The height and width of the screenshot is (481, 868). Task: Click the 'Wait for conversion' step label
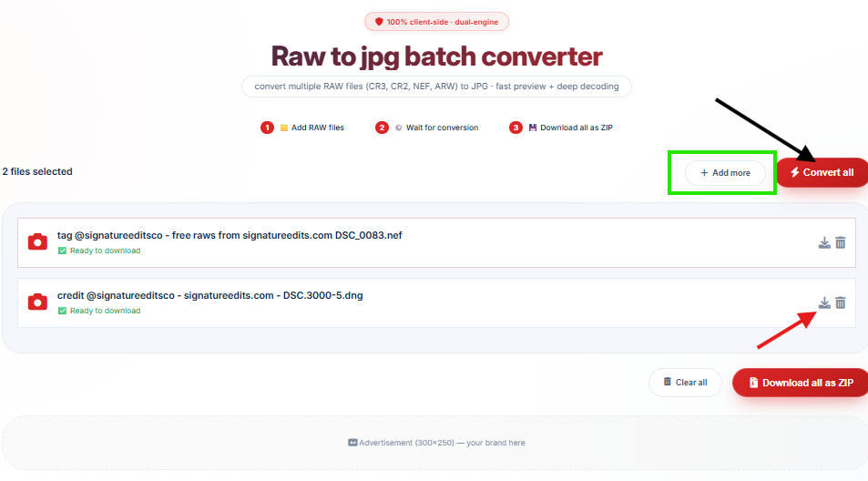pyautogui.click(x=443, y=128)
